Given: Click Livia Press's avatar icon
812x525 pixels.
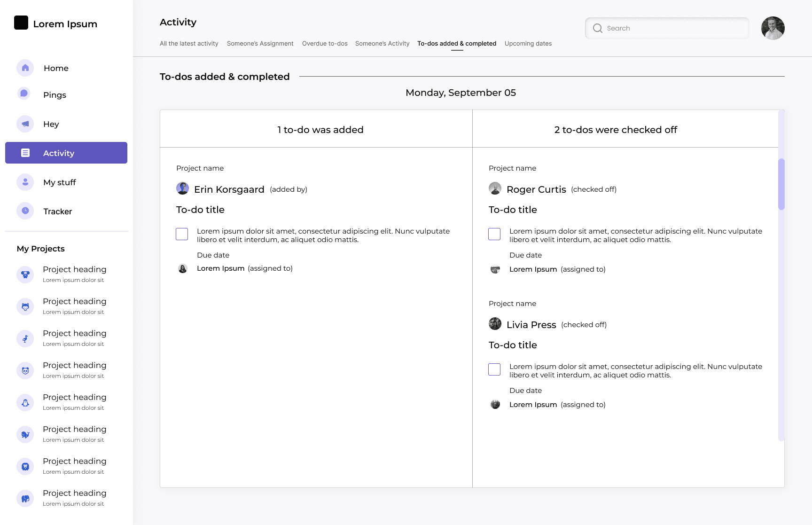Looking at the screenshot, I should click(x=495, y=324).
